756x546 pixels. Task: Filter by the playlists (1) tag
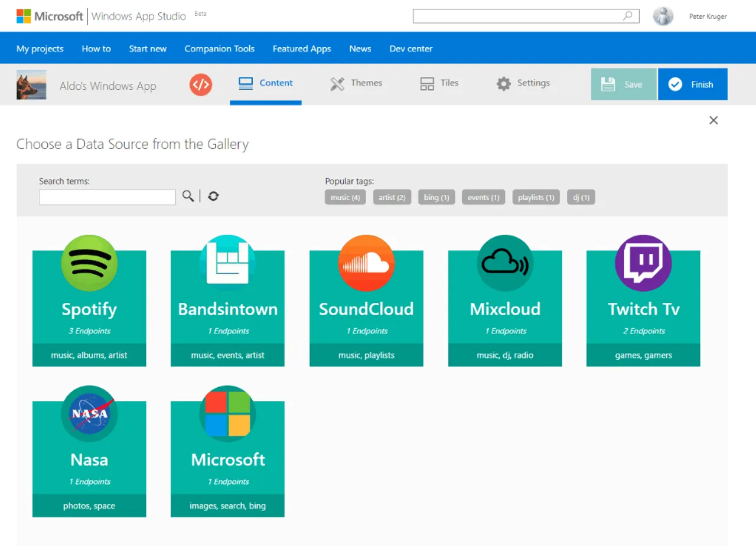536,197
